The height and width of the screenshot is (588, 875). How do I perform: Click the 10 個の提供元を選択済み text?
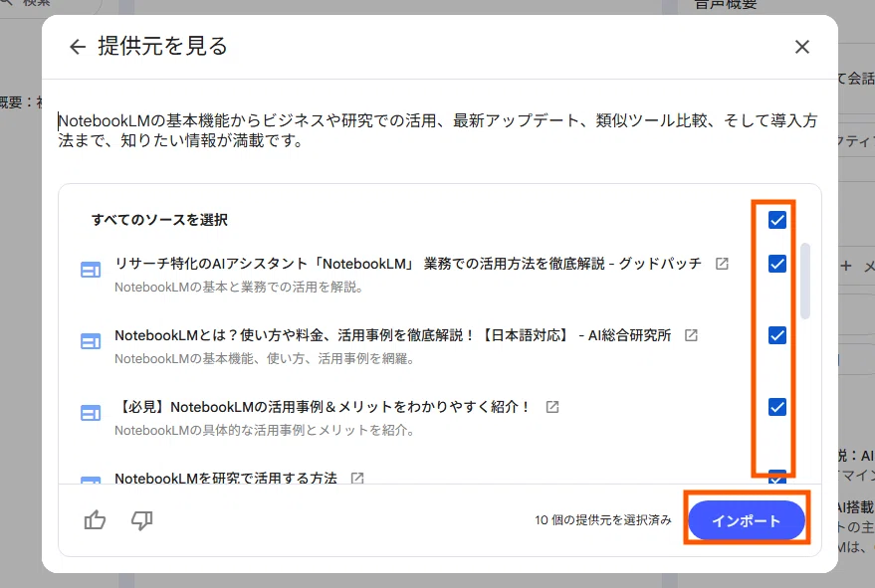pos(602,520)
